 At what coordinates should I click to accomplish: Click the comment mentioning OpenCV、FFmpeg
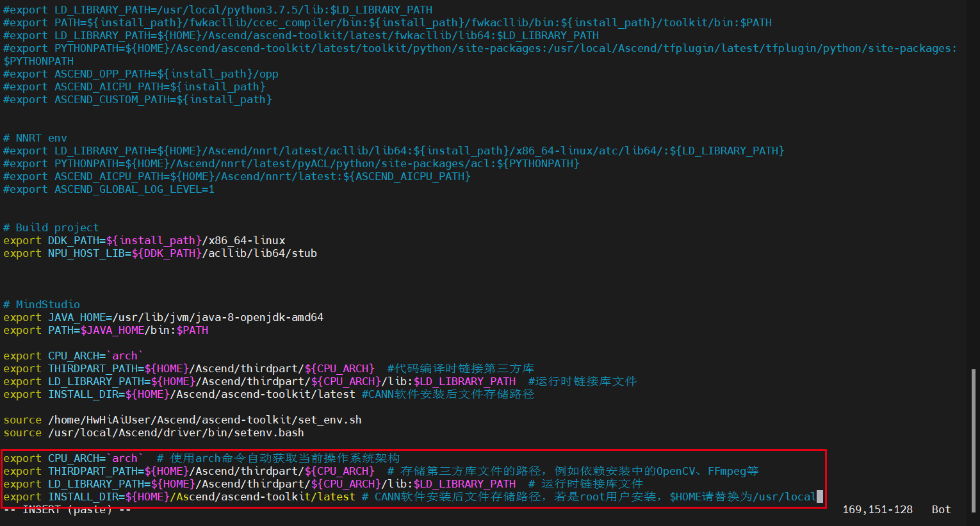573,471
